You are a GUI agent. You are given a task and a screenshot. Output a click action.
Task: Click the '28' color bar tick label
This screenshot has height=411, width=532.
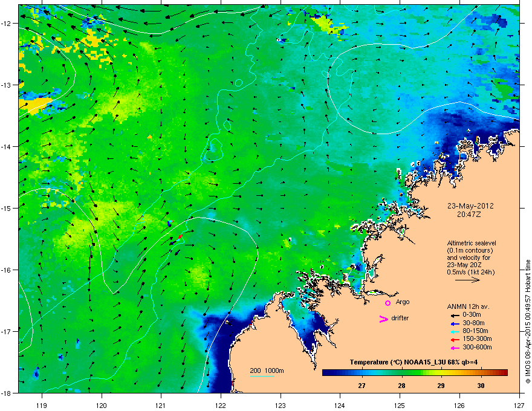(401, 386)
